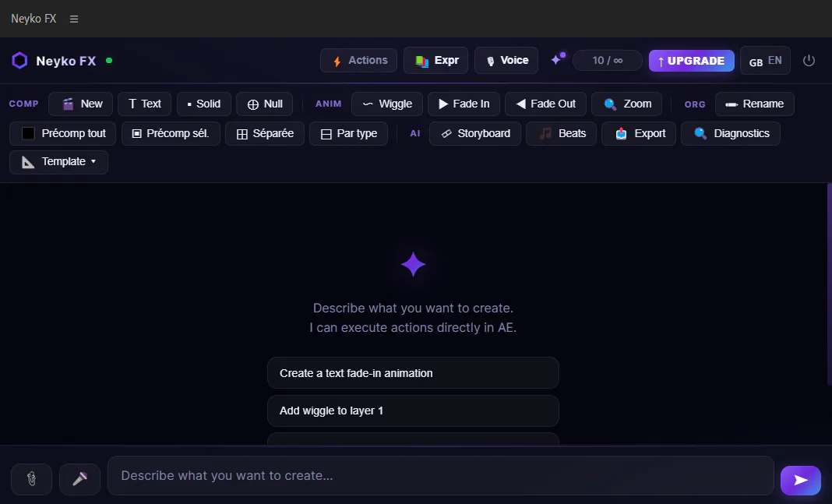Focus the Describe what you want to create field

[x=441, y=475]
